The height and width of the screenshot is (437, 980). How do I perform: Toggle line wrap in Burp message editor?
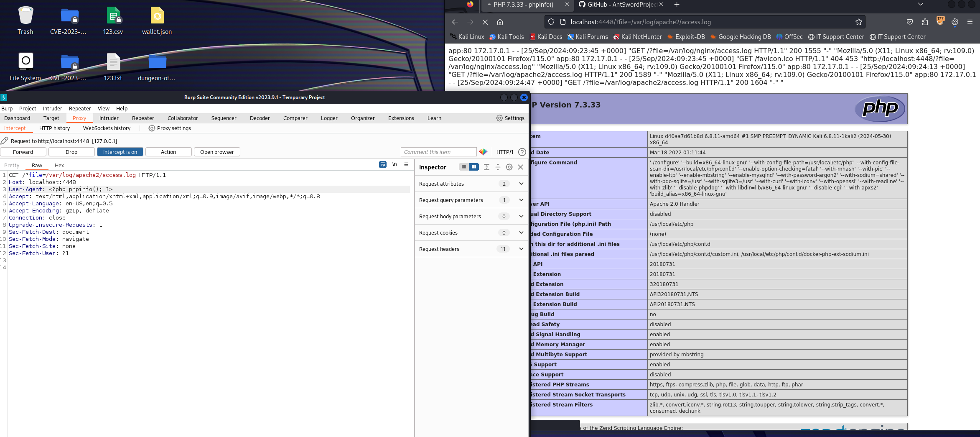click(382, 165)
